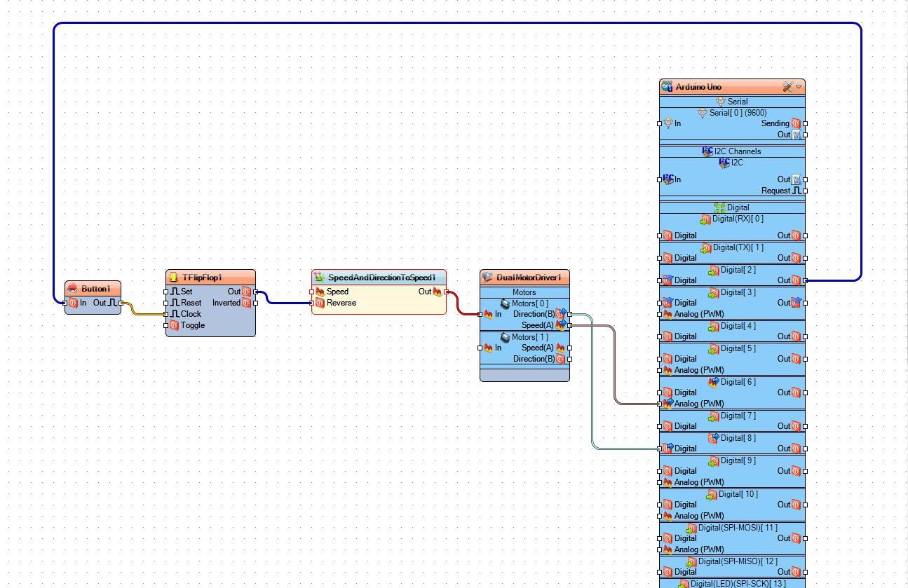Screen dimensions: 908x588
Task: Click the Motors[1] In pin
Action: [x=480, y=348]
